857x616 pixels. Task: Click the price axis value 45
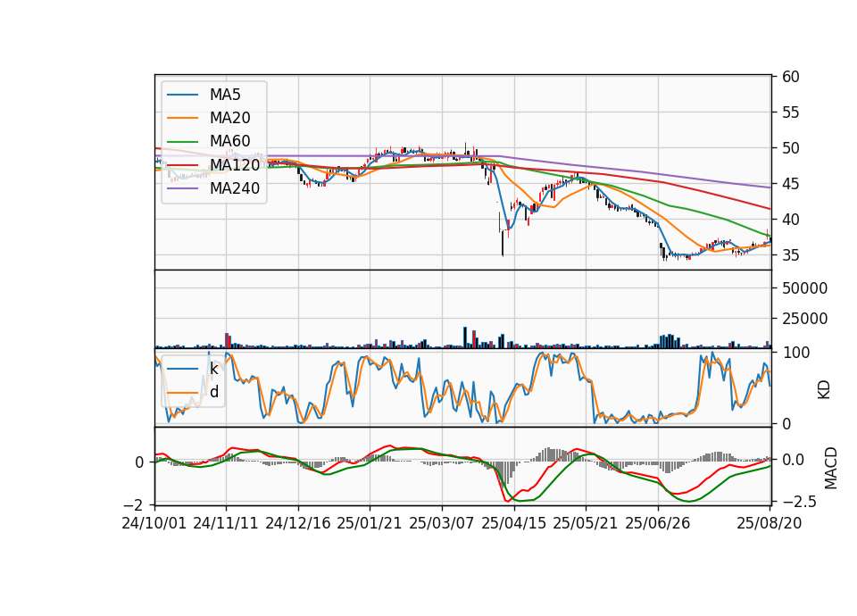point(791,184)
